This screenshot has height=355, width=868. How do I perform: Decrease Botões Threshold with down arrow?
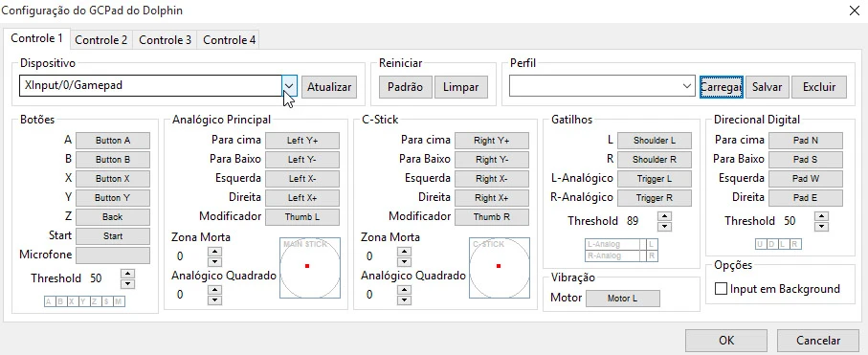click(x=128, y=283)
